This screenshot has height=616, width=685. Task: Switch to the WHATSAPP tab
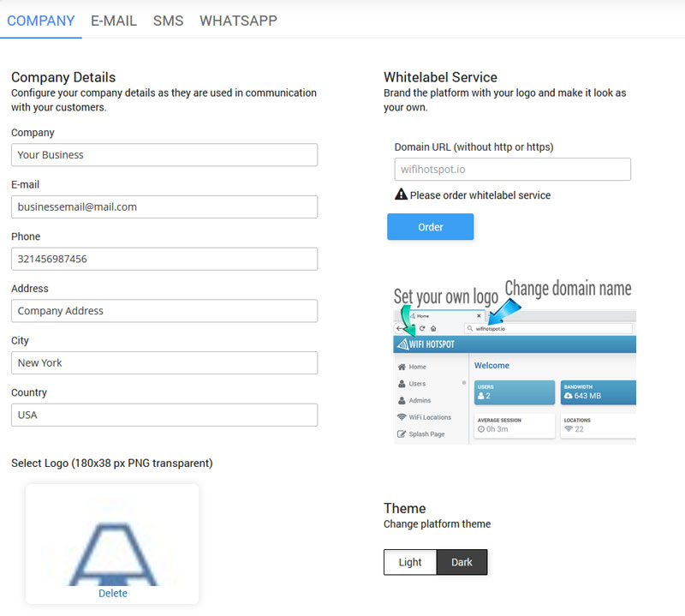point(238,21)
